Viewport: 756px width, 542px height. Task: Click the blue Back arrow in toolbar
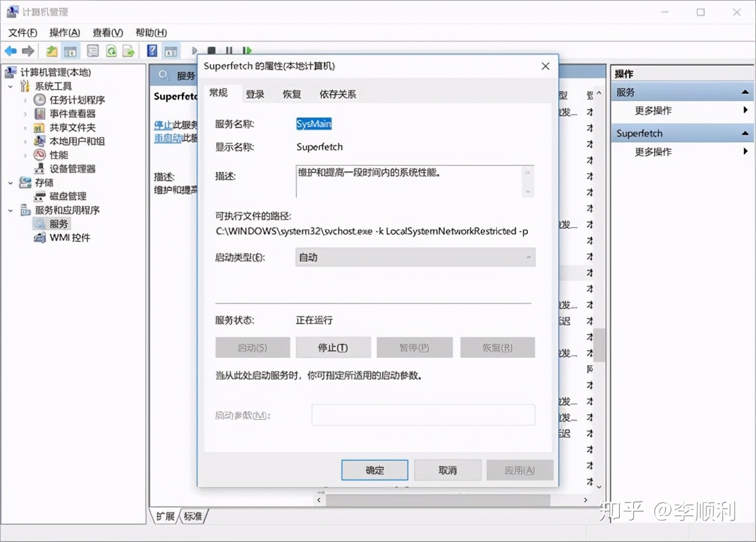pyautogui.click(x=11, y=51)
